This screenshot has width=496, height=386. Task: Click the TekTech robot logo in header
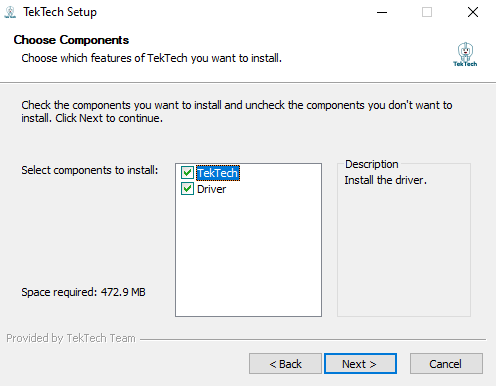pyautogui.click(x=465, y=54)
